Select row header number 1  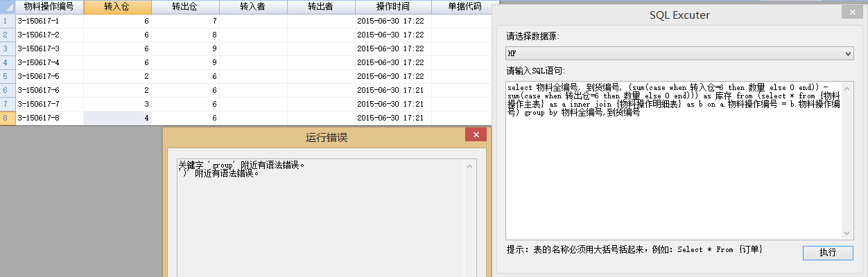tap(7, 21)
